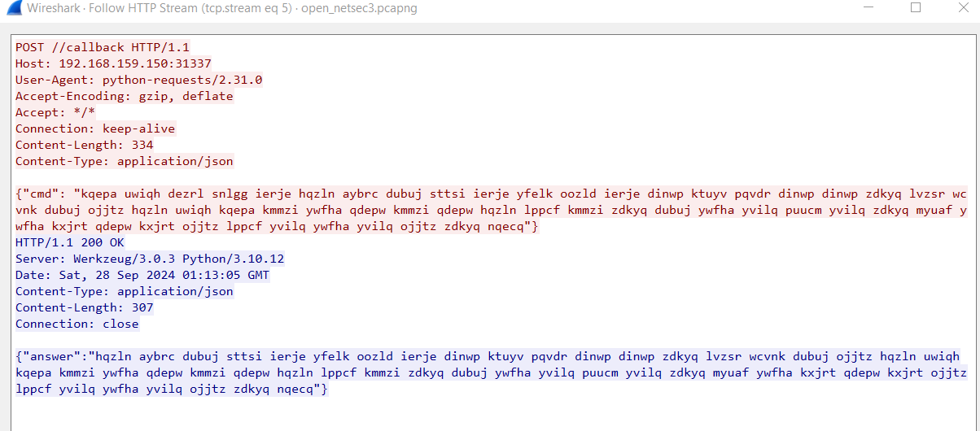
Task: Click the final line 'lppcf yvilq ywfha yvilq'
Action: (172, 389)
